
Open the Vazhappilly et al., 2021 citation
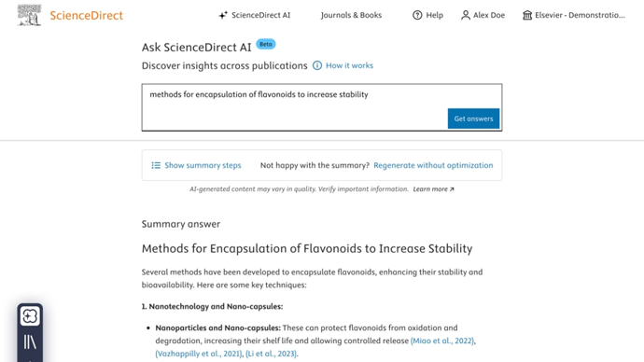pos(199,354)
